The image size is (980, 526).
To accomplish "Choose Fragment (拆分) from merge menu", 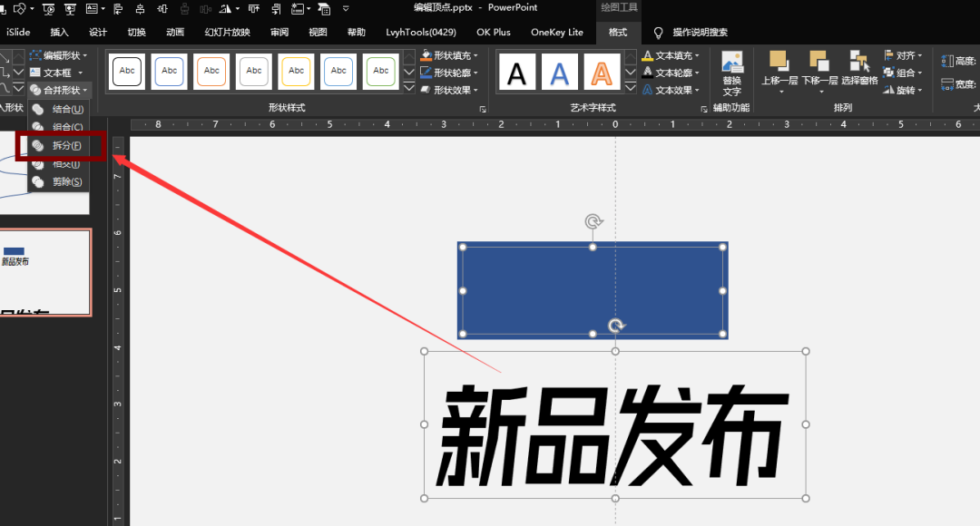I will point(59,145).
